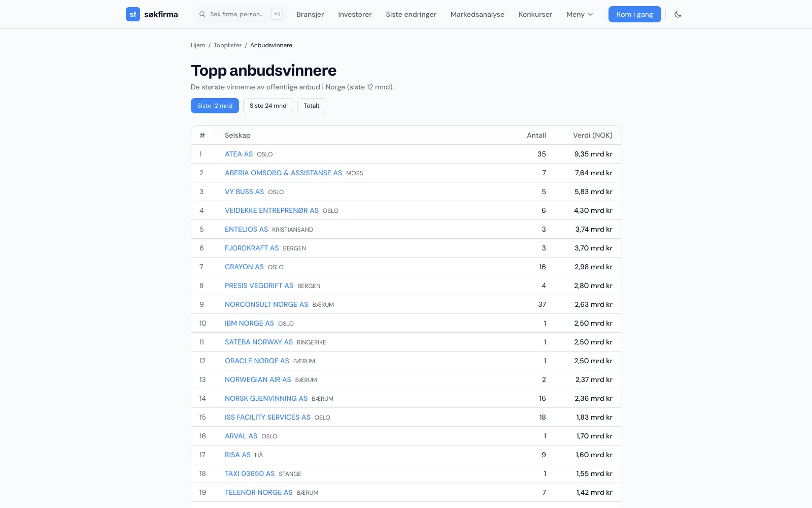The height and width of the screenshot is (508, 812).
Task: Click the 5,83 mrd kr value
Action: 593,192
